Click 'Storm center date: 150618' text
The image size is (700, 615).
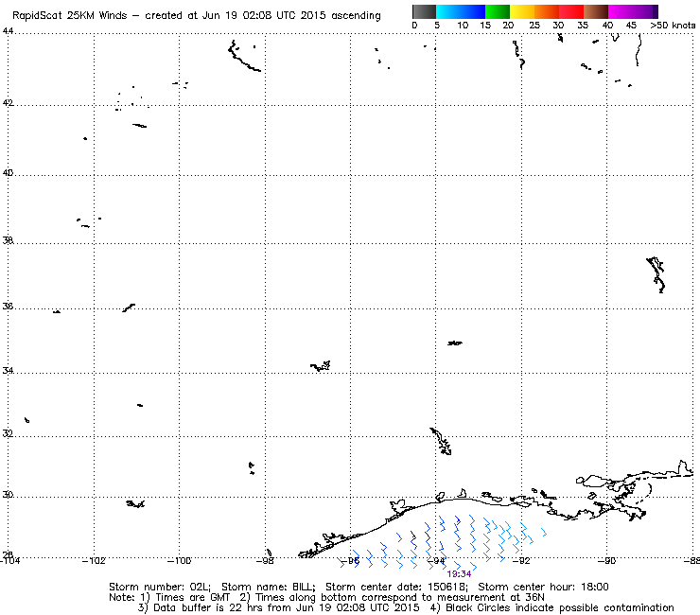point(396,587)
